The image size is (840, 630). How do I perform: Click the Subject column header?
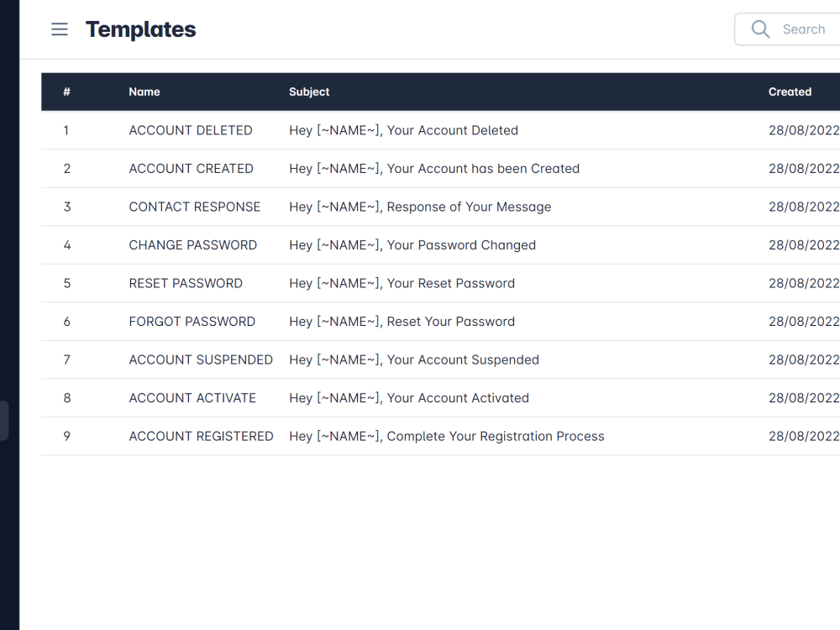[x=309, y=92]
